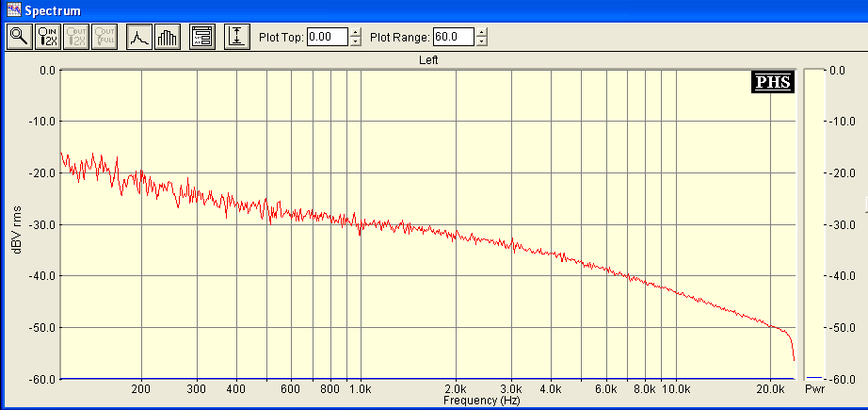Click the Frequency (Hz) axis label

point(482,400)
